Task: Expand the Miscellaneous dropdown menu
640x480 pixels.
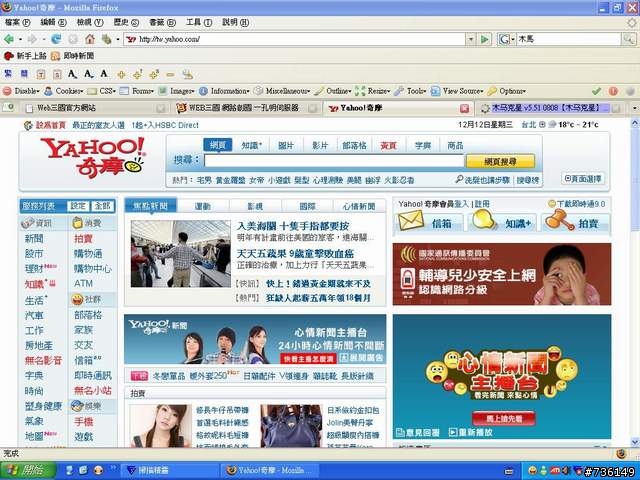Action: (x=282, y=91)
